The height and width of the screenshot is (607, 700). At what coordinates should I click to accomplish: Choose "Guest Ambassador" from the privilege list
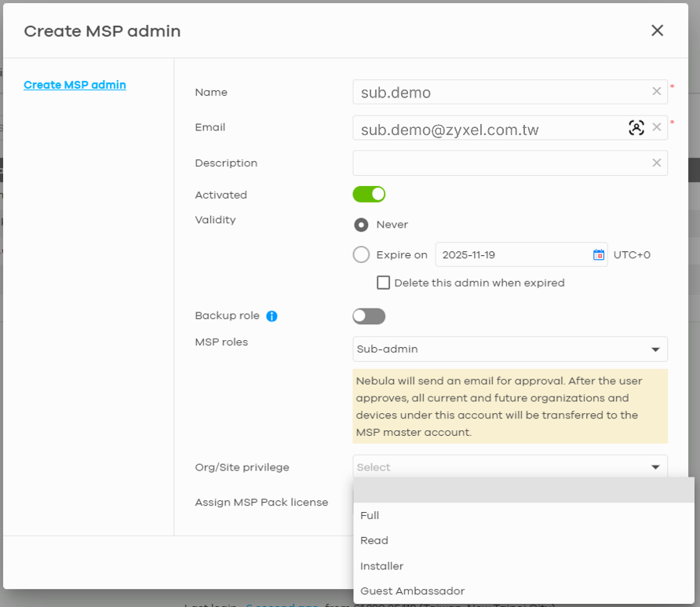(x=412, y=591)
